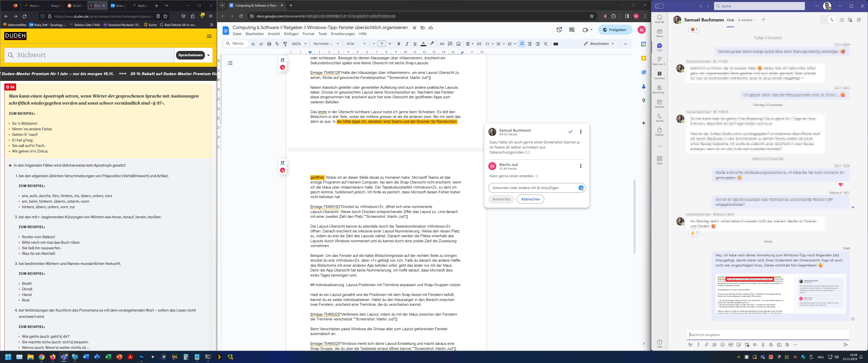Screen dimensions: 868x363
Task: Click the Freigeben button in Google Docs
Action: 615,30
